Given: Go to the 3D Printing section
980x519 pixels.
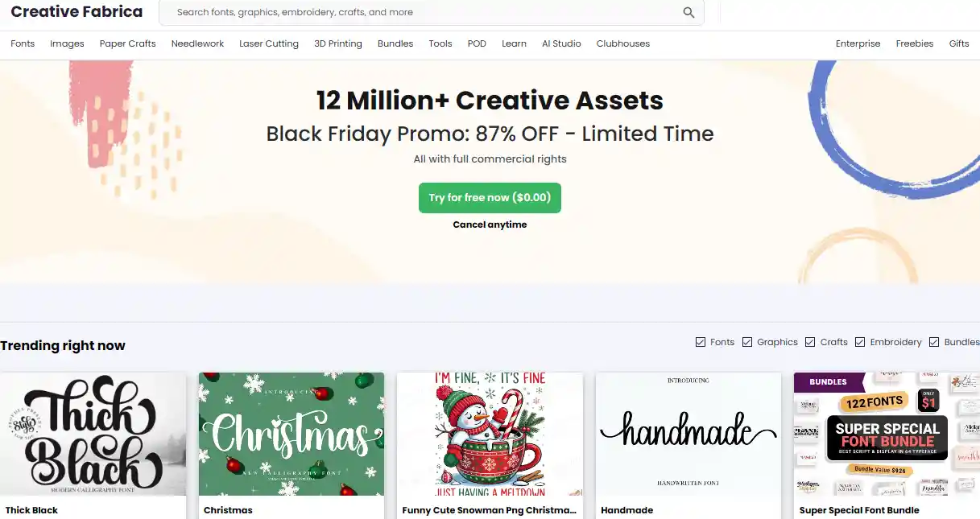Looking at the screenshot, I should point(337,43).
